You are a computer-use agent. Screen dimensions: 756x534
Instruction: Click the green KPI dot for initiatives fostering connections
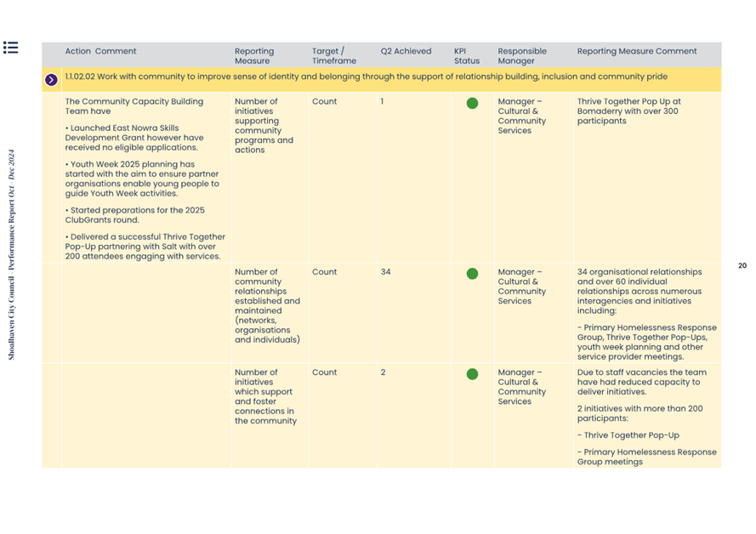click(472, 374)
